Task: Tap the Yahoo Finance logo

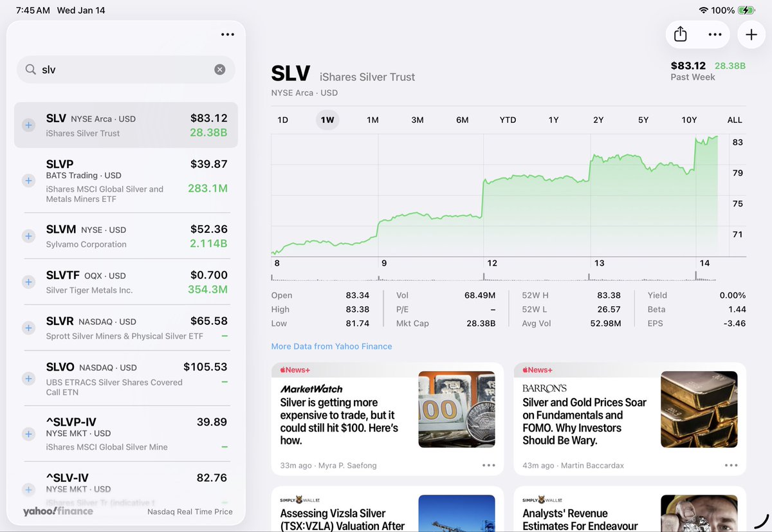Action: (x=58, y=511)
